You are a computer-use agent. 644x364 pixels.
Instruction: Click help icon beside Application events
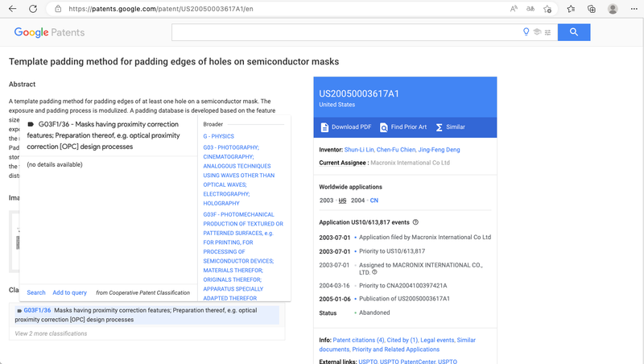coord(416,222)
